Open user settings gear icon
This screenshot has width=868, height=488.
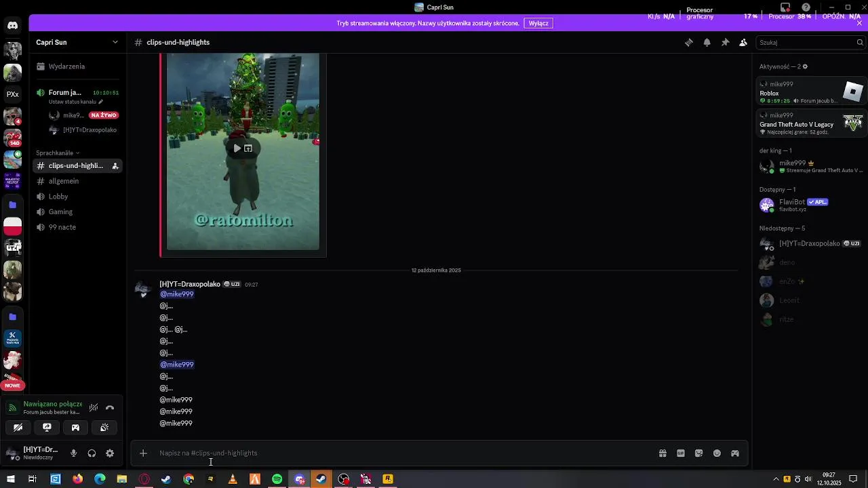tap(110, 453)
